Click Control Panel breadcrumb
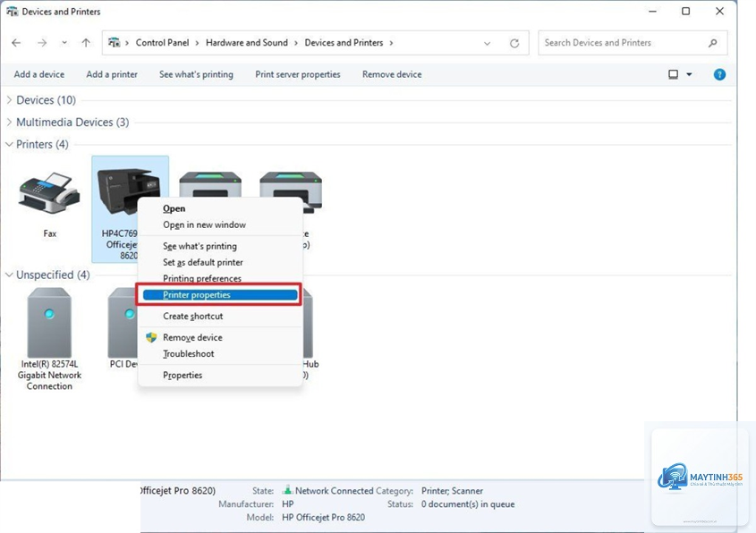Image resolution: width=756 pixels, height=533 pixels. [162, 43]
